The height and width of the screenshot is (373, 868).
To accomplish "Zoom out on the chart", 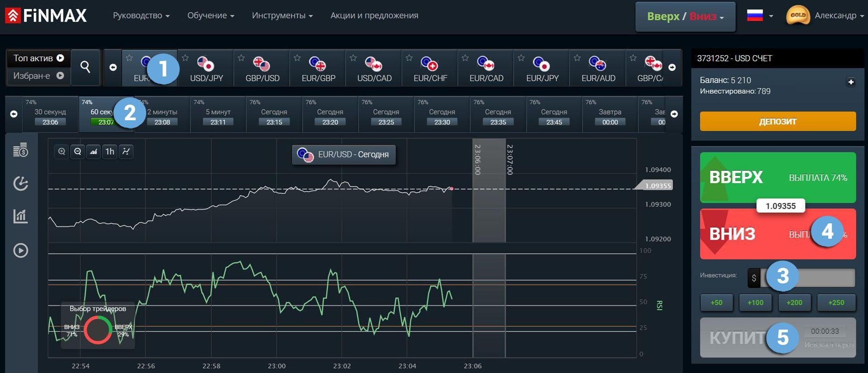I will [78, 151].
